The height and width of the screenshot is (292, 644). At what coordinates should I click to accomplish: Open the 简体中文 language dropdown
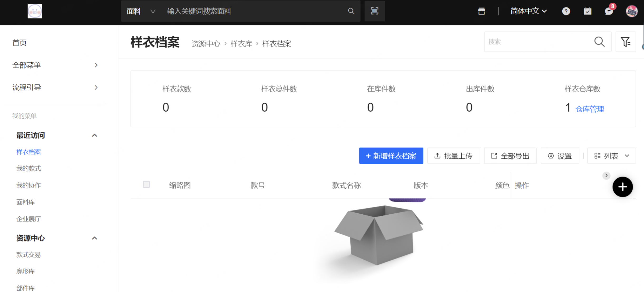[528, 11]
